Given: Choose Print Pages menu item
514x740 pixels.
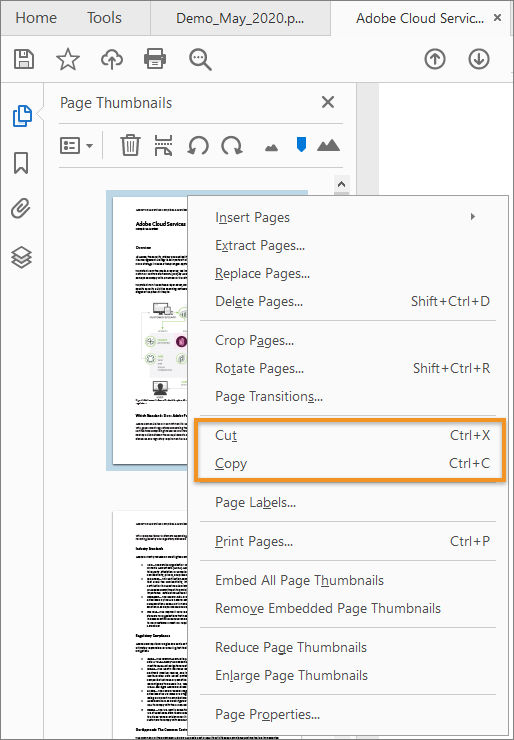Looking at the screenshot, I should click(x=348, y=541).
